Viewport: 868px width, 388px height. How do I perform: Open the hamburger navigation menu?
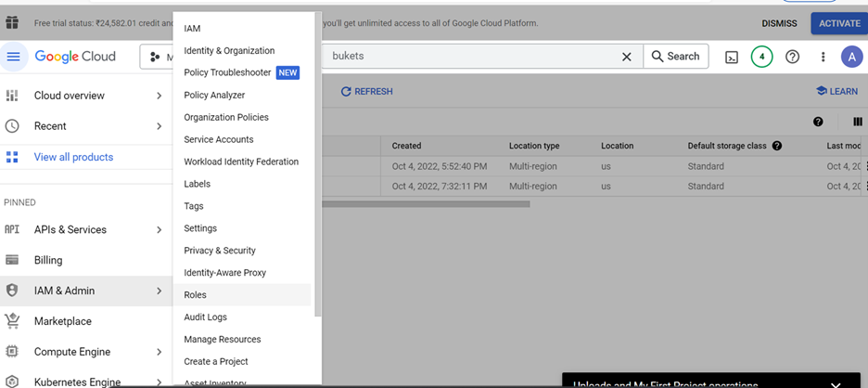point(13,57)
